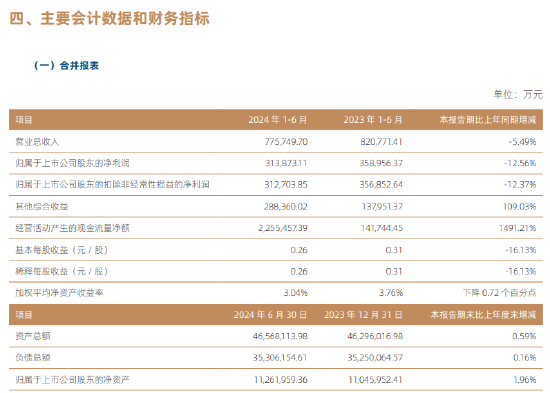Click the value 2,255,457.39

tap(283, 228)
